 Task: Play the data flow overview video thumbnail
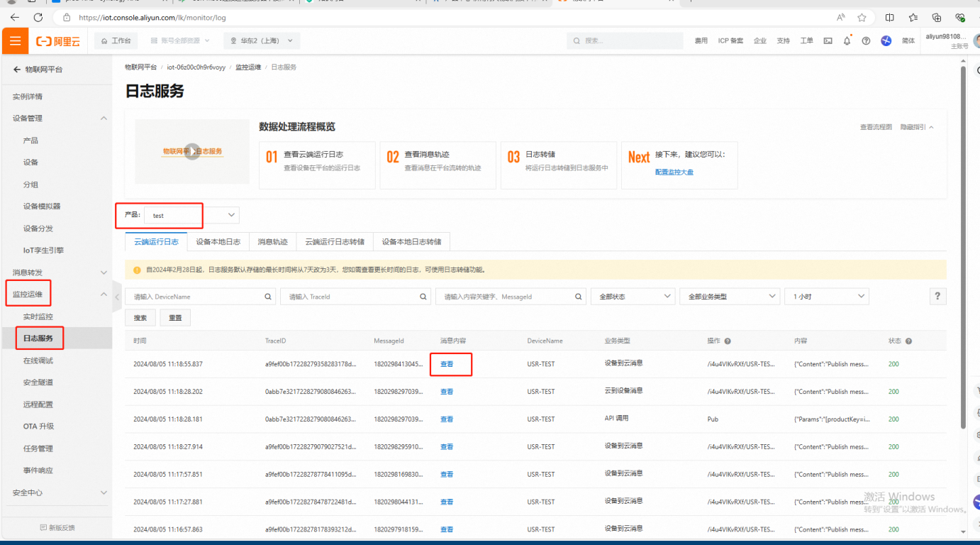[192, 151]
